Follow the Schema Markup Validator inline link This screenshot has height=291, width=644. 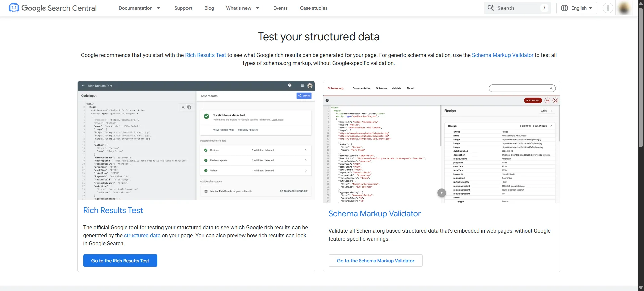click(502, 55)
